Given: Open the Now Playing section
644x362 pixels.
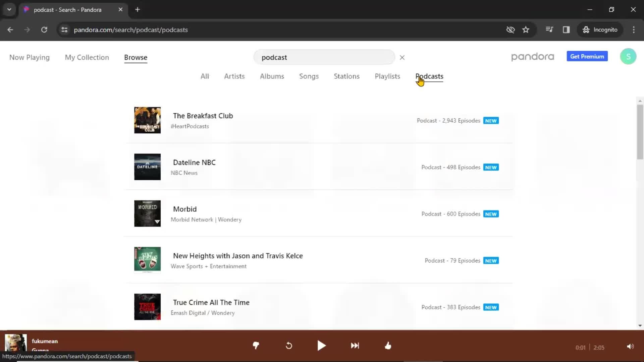Looking at the screenshot, I should coord(30,58).
